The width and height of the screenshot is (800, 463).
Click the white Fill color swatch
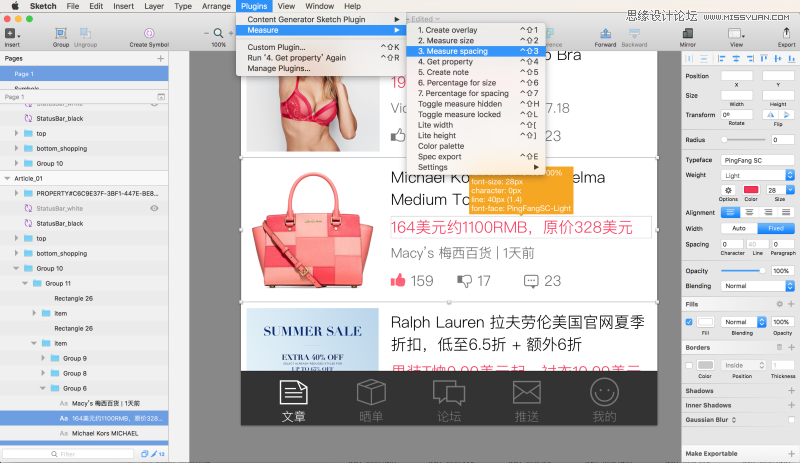(x=706, y=322)
